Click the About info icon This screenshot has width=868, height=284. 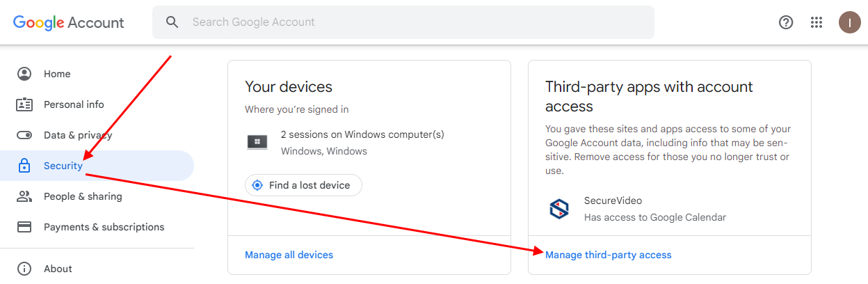(x=24, y=269)
